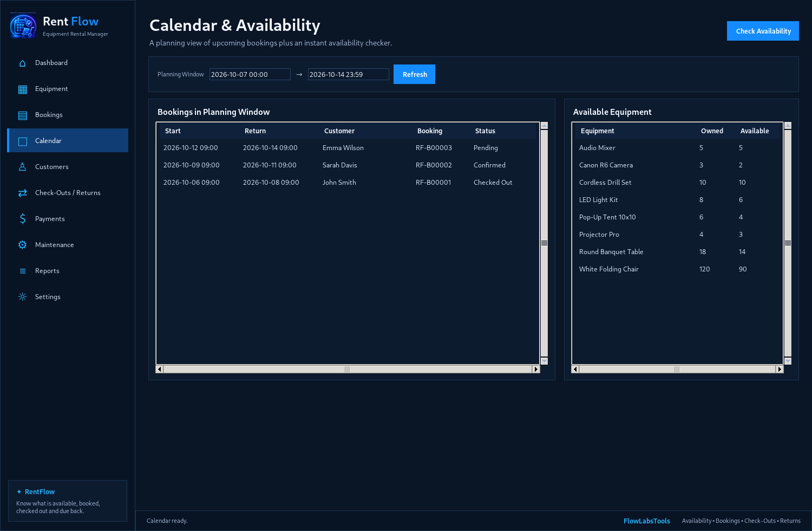Refresh the planning window
Viewport: 812px width, 531px height.
414,74
